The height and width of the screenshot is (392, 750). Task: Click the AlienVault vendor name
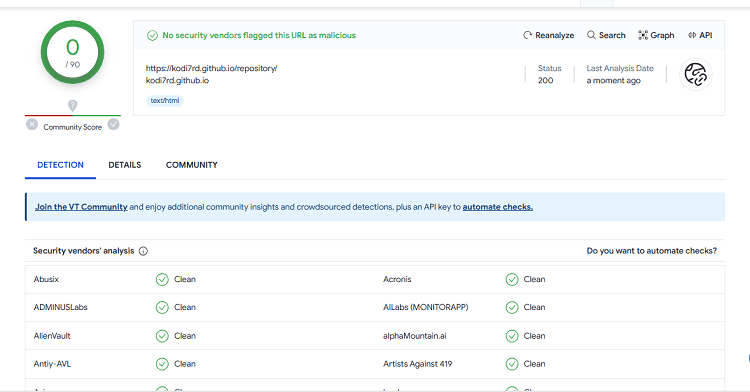click(52, 336)
